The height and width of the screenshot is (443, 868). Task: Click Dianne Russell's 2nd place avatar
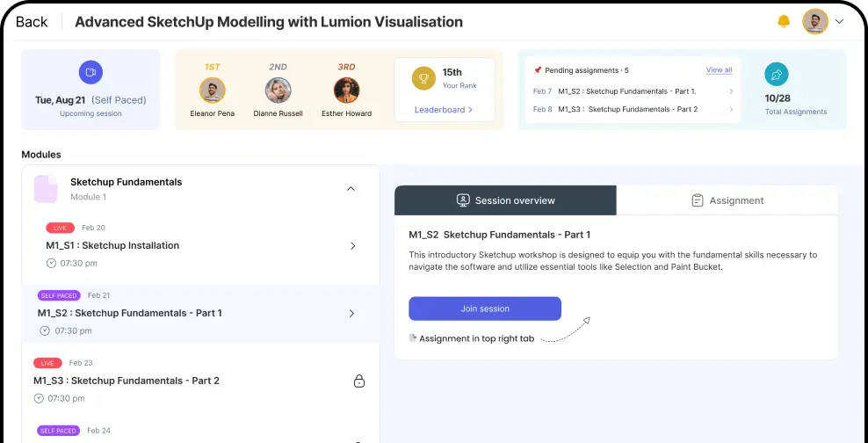point(278,91)
